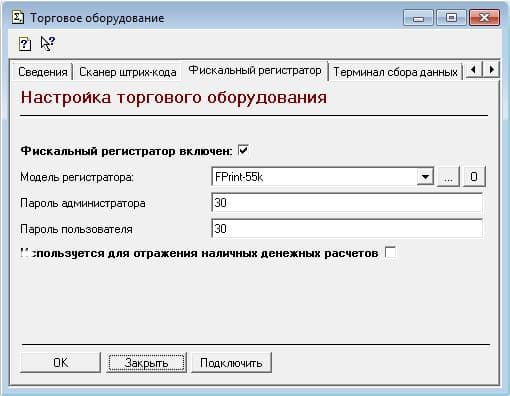Open model selection with the '...' button
This screenshot has height=396, width=510.
[448, 177]
